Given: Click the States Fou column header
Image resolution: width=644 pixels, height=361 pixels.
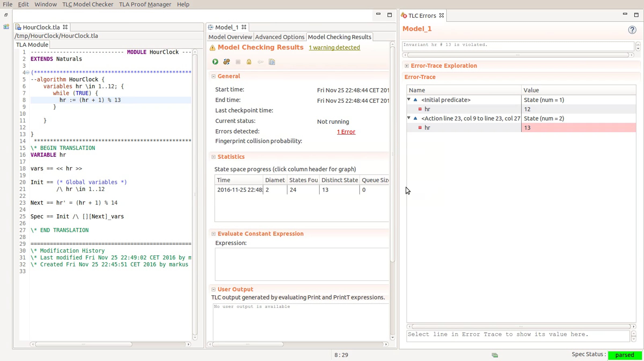Looking at the screenshot, I should click(x=303, y=180).
